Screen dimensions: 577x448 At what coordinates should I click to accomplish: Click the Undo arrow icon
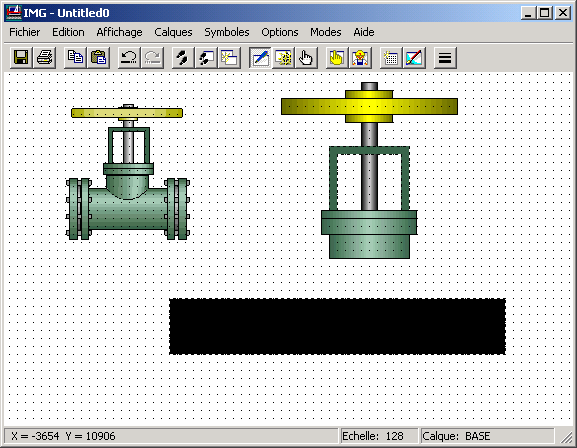click(129, 58)
